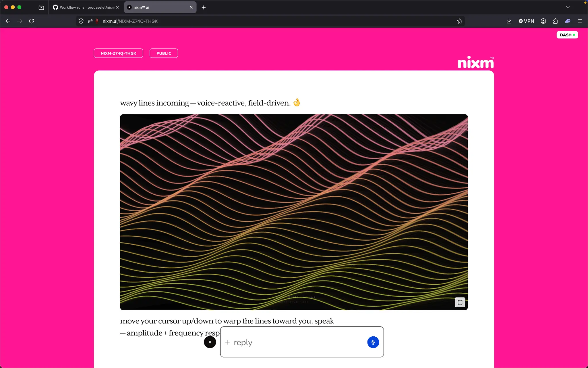The image size is (588, 368).
Task: Close the Workflow runs tab
Action: pyautogui.click(x=117, y=7)
